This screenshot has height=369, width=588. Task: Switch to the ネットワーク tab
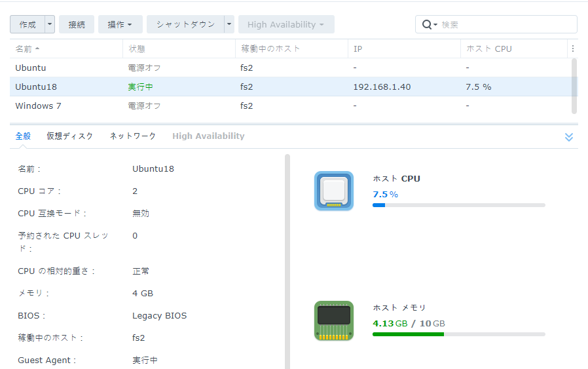point(133,136)
